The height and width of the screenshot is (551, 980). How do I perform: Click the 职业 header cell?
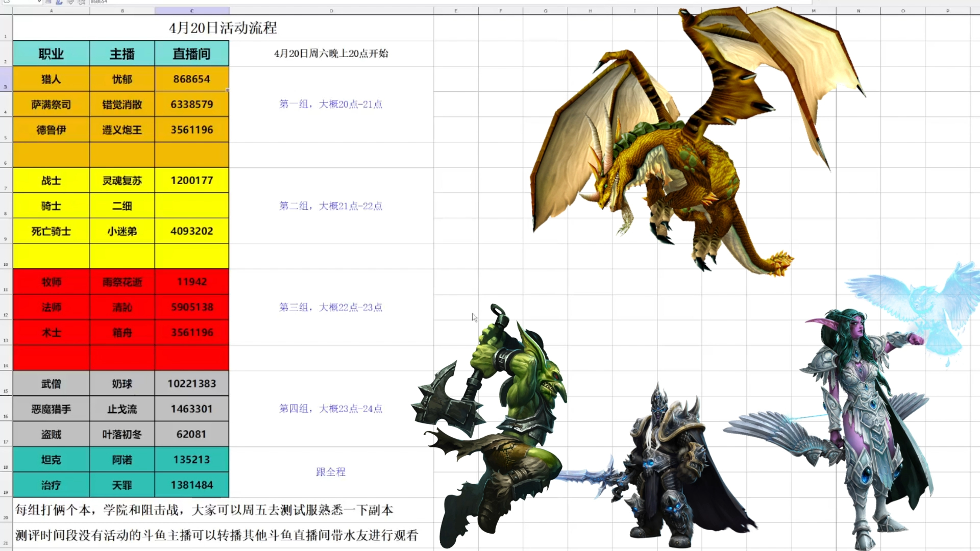click(51, 54)
